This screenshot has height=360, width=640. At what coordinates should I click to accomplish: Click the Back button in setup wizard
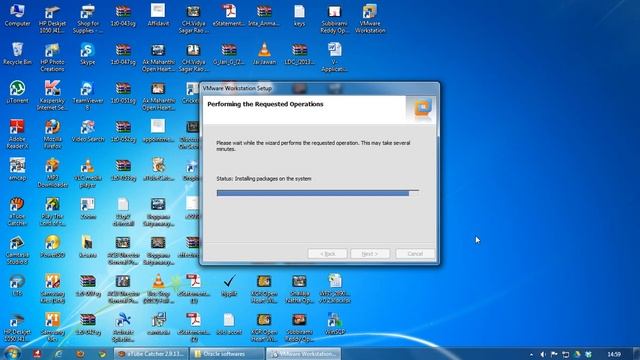[x=327, y=253]
